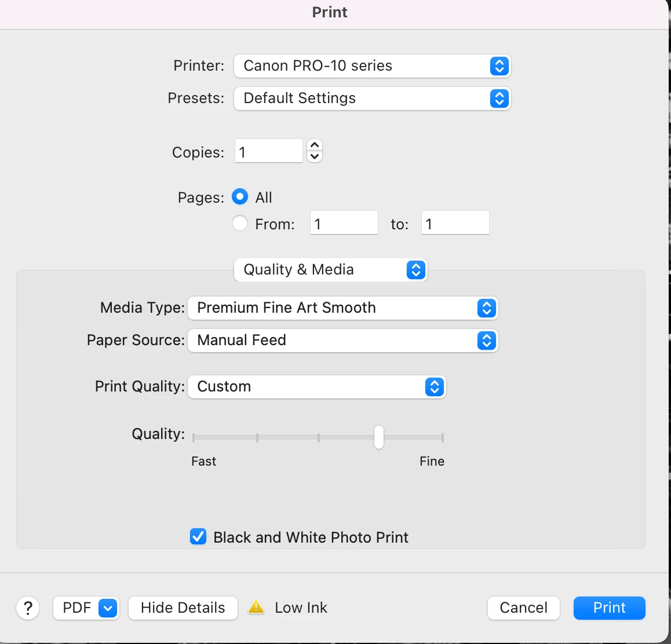Select the All pages radio button

coord(240,197)
